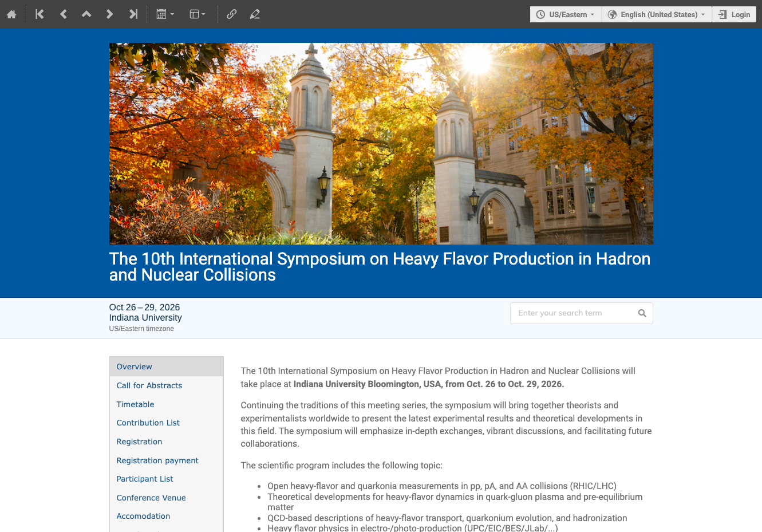Go up to the parent category

tap(86, 14)
